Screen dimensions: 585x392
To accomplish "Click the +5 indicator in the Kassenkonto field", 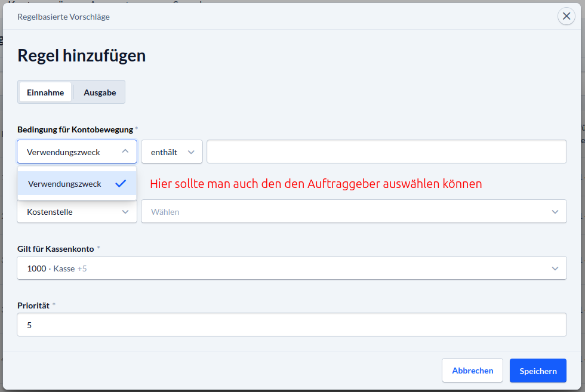I will click(x=82, y=268).
